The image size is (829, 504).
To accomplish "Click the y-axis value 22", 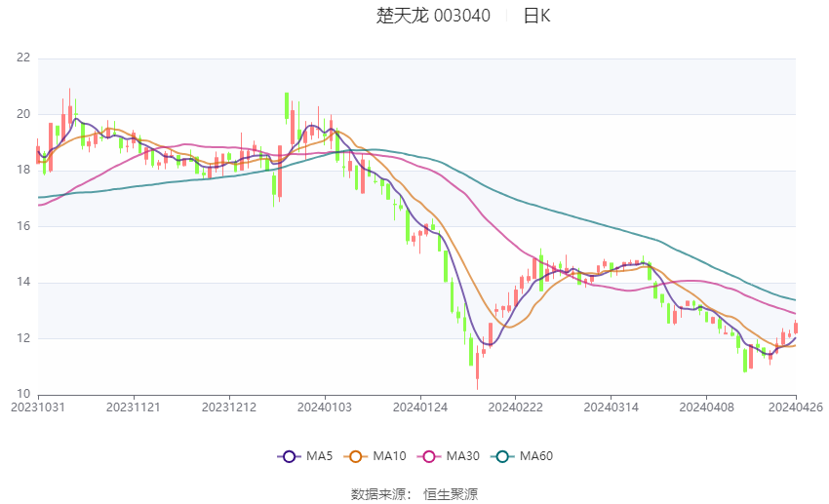I will 23,58.
